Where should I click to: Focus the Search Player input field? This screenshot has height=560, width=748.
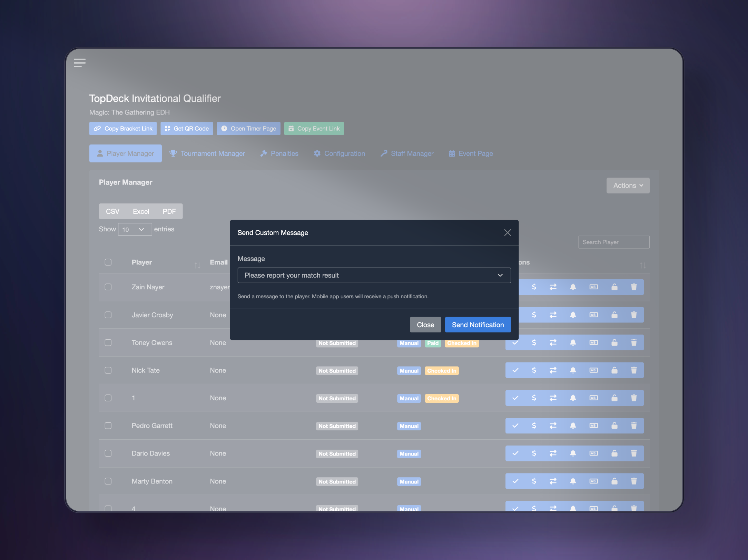tap(614, 242)
